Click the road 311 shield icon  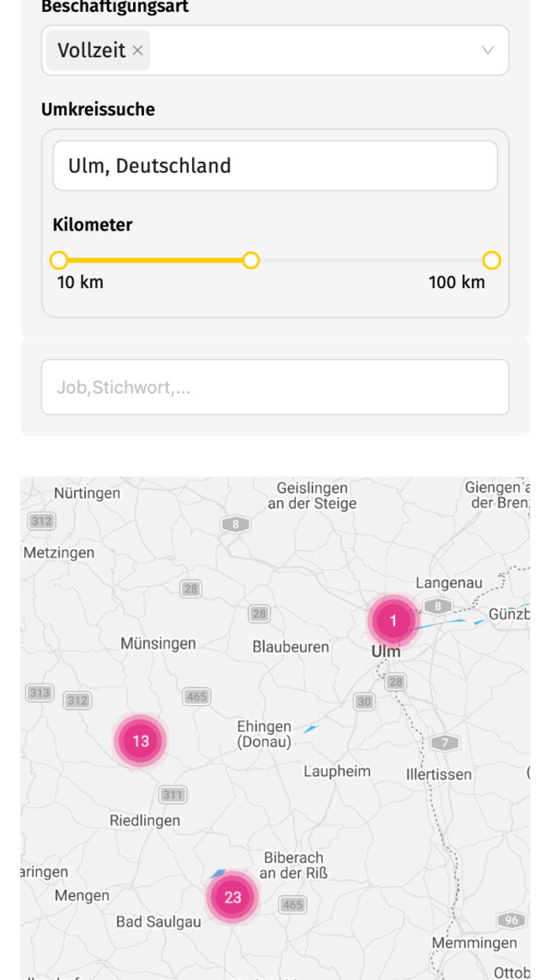[x=172, y=794]
